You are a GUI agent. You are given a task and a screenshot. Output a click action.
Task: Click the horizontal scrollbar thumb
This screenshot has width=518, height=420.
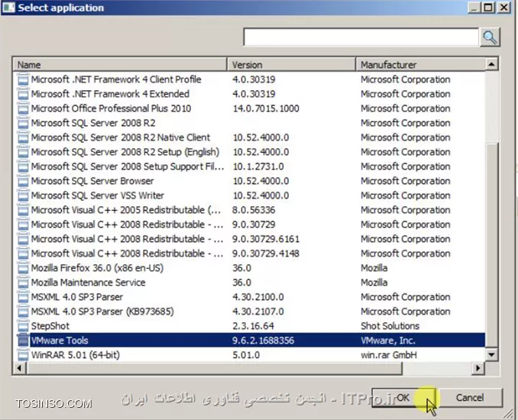pos(214,368)
